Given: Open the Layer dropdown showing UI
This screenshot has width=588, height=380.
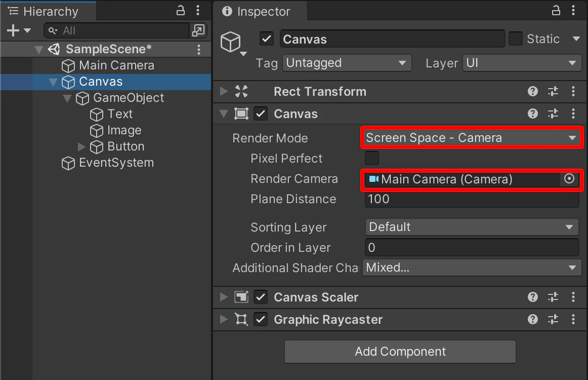Looking at the screenshot, I should pos(522,63).
